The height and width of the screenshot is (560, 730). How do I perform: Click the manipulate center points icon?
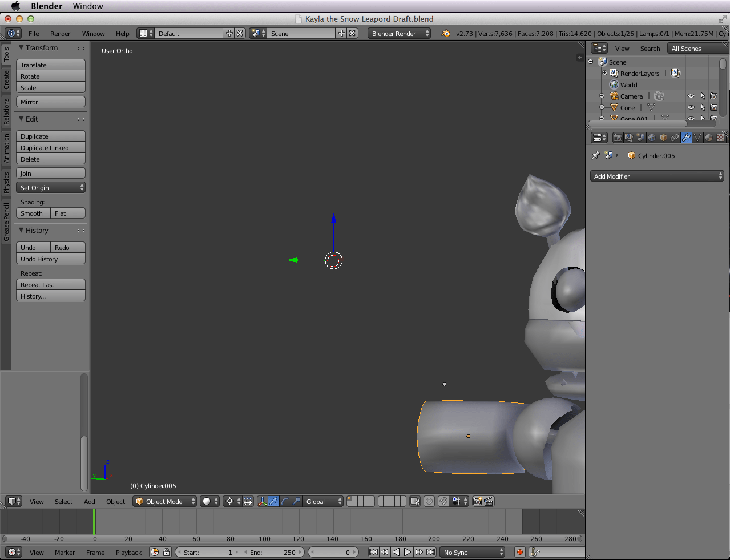pos(248,501)
